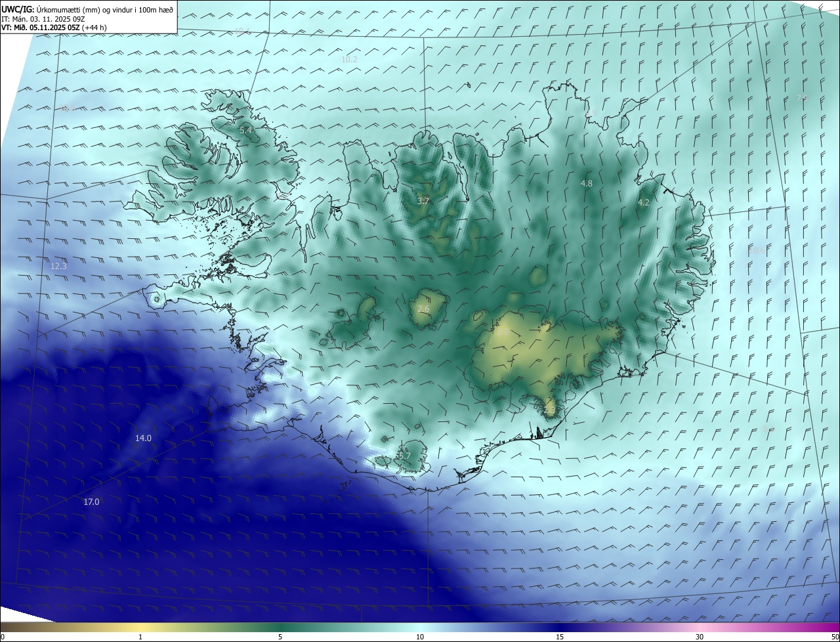This screenshot has width=840, height=642.
Task: Click the color scale label 1
Action: click(x=140, y=637)
